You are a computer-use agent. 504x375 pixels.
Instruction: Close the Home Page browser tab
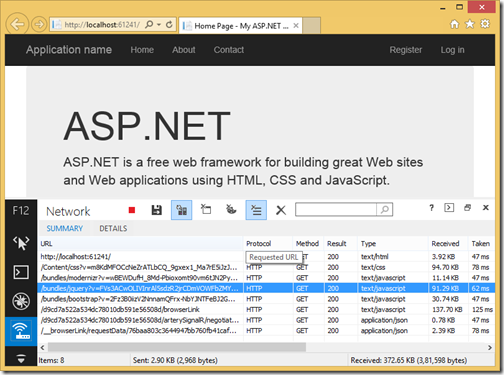pyautogui.click(x=296, y=26)
